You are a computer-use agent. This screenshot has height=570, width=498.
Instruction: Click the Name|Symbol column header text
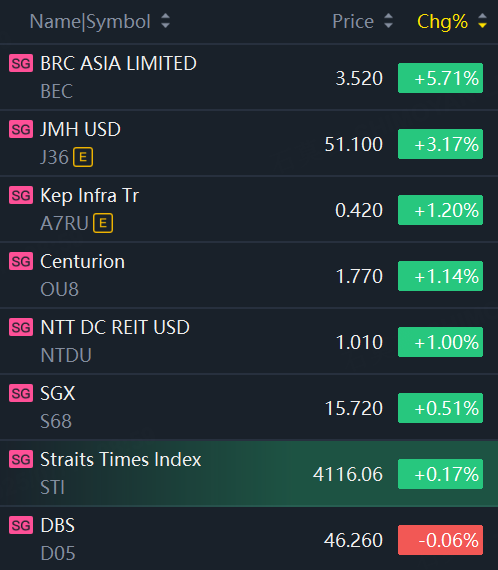pyautogui.click(x=90, y=22)
